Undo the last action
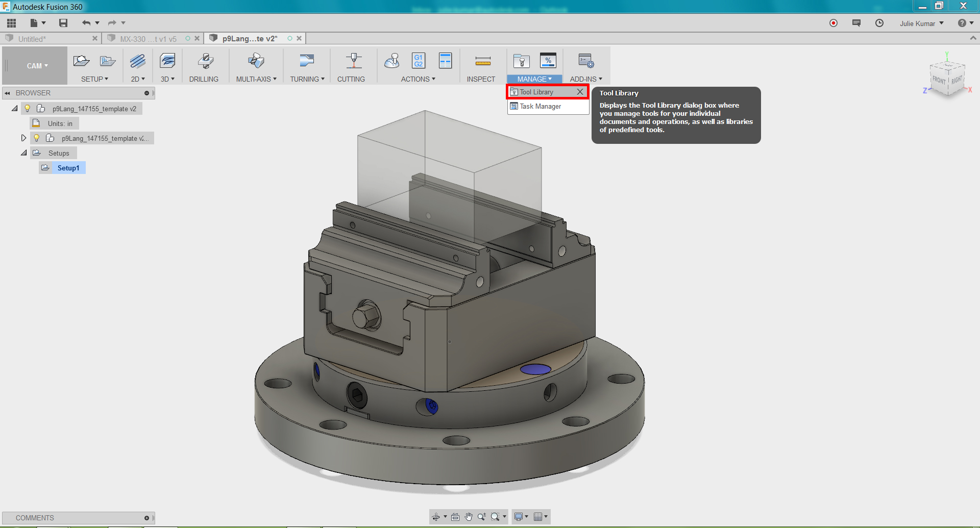The height and width of the screenshot is (528, 980). point(86,23)
